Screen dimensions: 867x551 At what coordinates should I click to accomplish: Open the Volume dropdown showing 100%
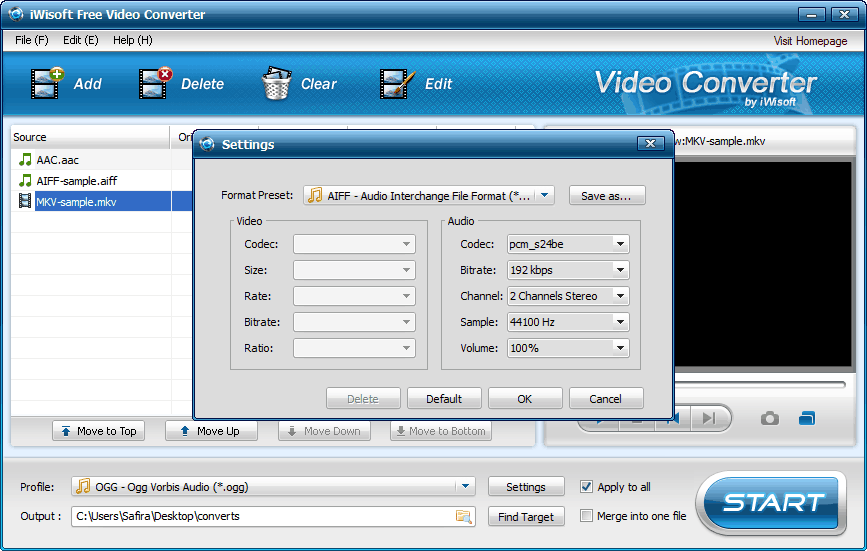point(568,348)
